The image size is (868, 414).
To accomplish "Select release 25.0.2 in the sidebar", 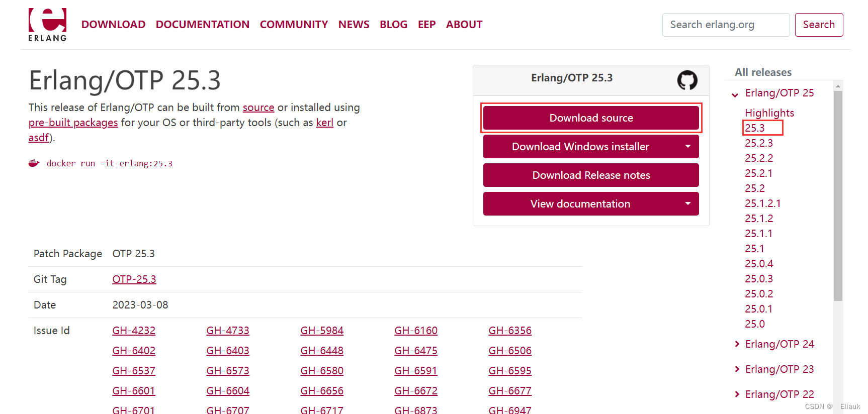I will [x=759, y=294].
